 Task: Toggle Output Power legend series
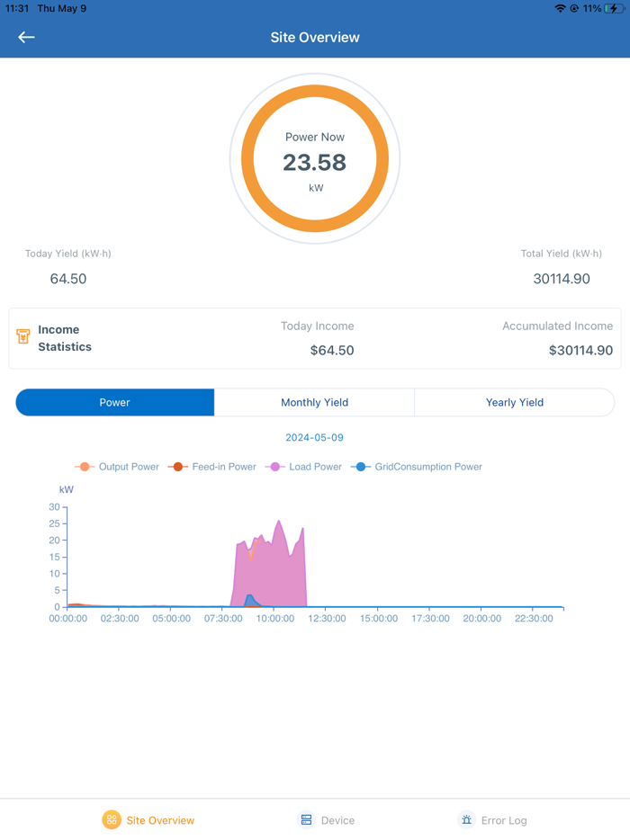point(117,467)
